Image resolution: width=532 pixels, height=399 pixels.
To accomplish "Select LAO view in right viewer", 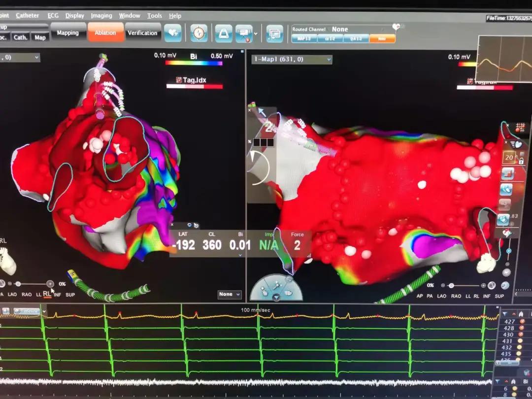I will click(x=441, y=296).
